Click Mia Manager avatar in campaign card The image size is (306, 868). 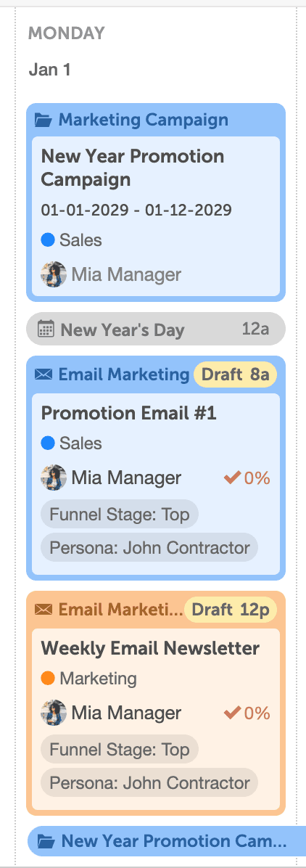point(54,274)
